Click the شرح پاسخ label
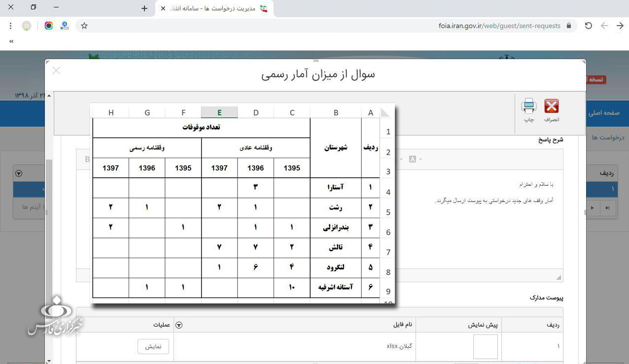Screen dimensions: 629x364 (x=551, y=140)
